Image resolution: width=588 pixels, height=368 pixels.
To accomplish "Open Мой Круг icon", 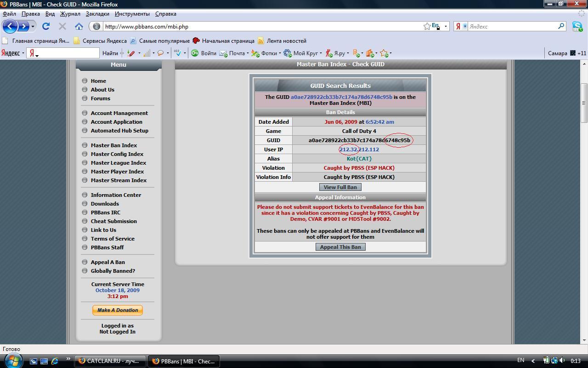I will [288, 53].
